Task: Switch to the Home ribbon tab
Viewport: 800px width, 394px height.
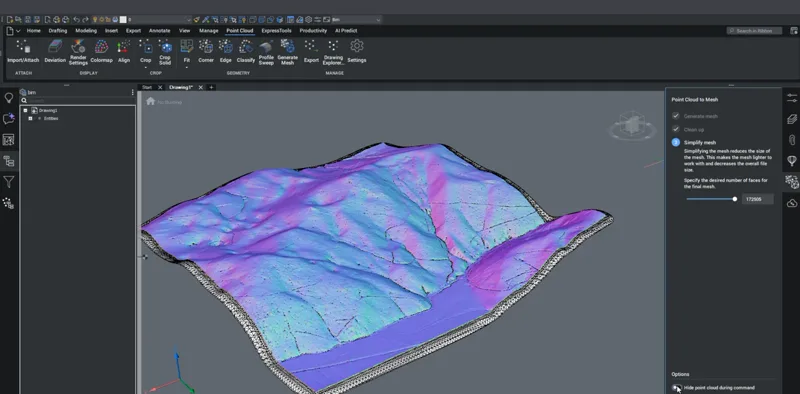Action: [34, 31]
